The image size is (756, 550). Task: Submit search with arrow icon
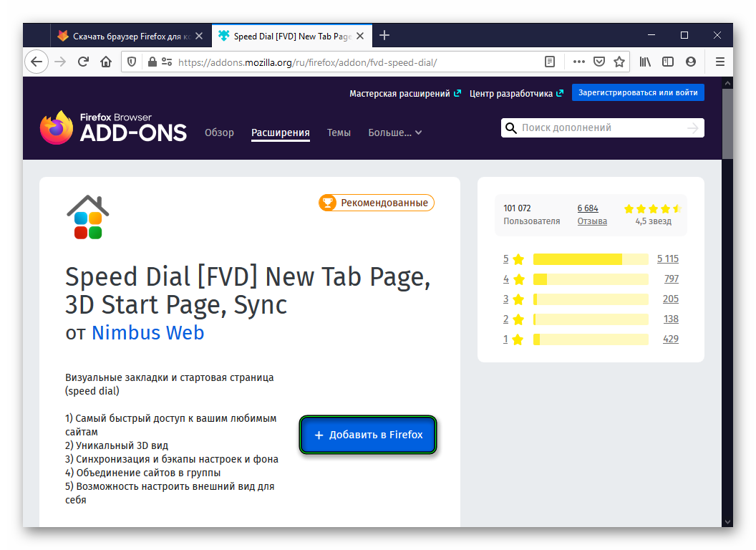pos(693,128)
